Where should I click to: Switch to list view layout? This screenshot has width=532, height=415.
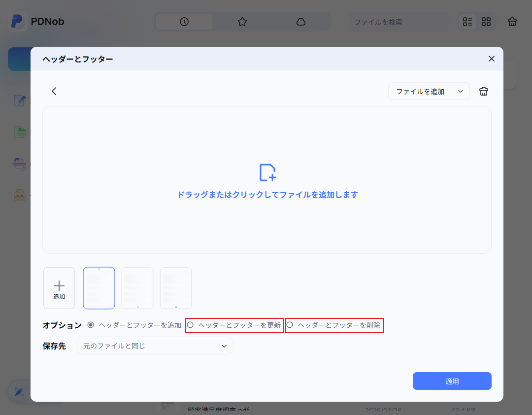click(467, 22)
